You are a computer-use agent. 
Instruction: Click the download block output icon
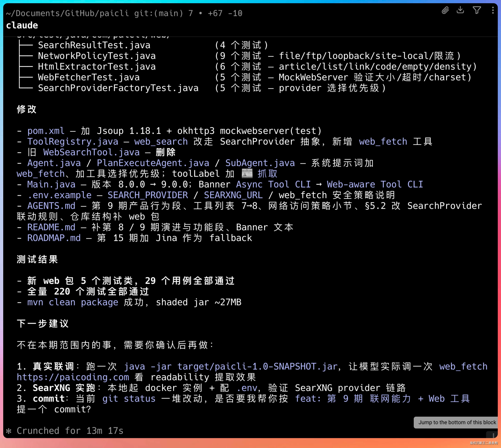(x=460, y=10)
